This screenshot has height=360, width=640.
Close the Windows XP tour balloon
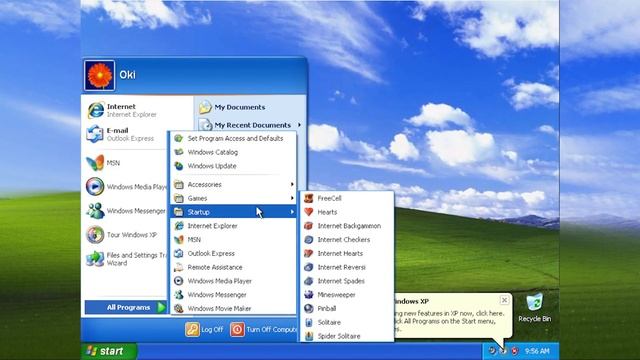[504, 300]
